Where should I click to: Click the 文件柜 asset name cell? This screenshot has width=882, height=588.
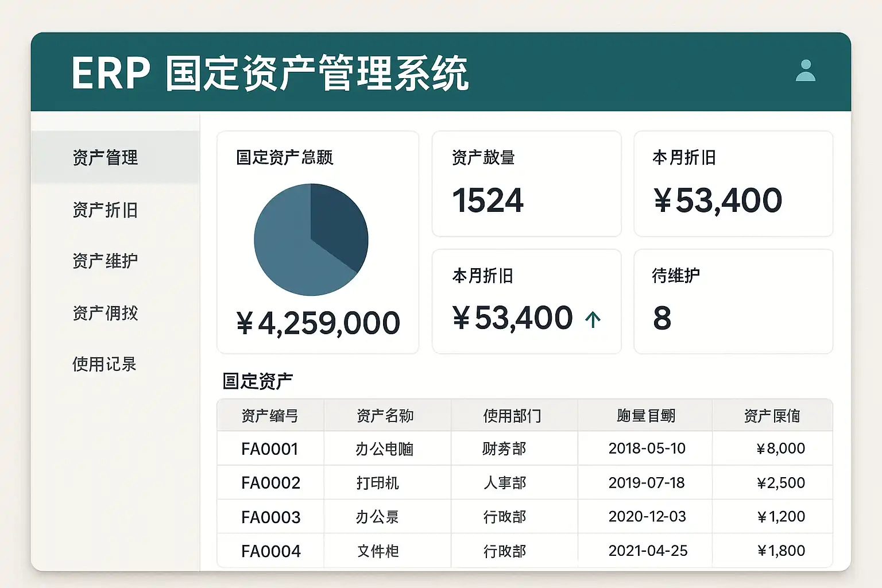(x=378, y=551)
